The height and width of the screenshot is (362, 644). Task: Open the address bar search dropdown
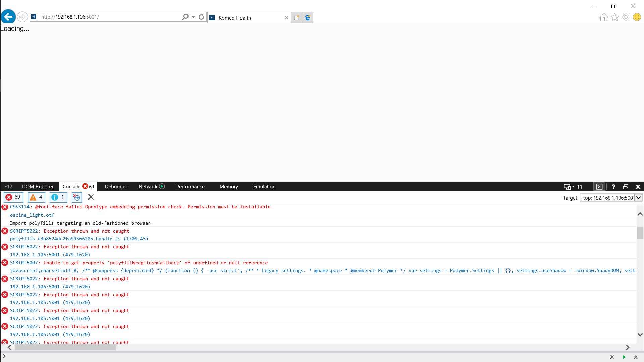pyautogui.click(x=193, y=17)
